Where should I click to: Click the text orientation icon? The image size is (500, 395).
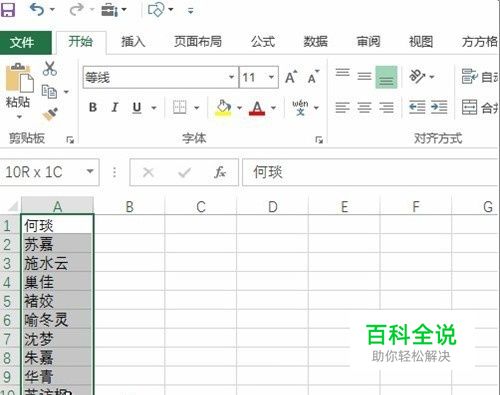[x=418, y=77]
